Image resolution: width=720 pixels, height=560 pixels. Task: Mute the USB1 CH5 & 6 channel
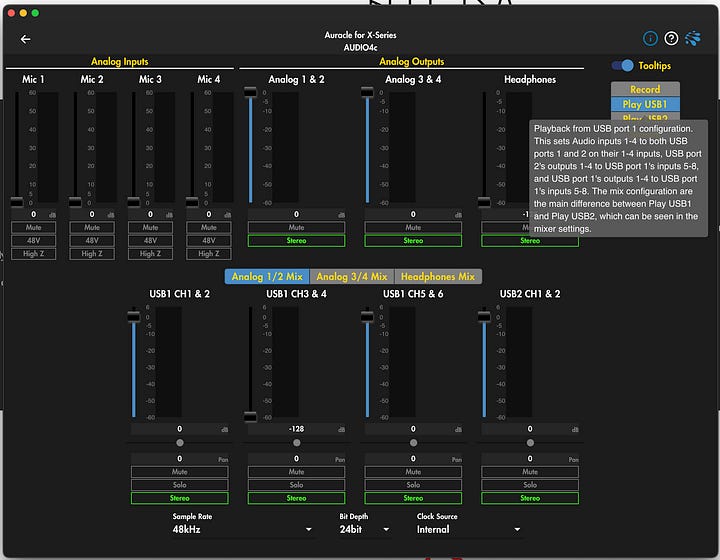[413, 472]
